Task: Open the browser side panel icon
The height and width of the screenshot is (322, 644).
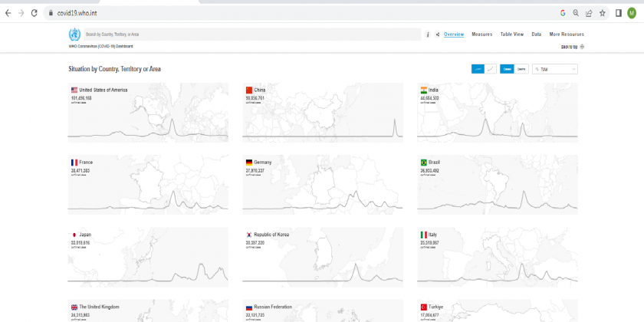Action: (618, 13)
